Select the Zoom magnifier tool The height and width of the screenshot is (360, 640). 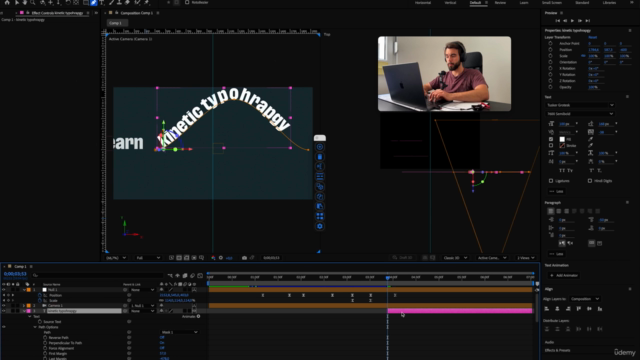[33, 2]
